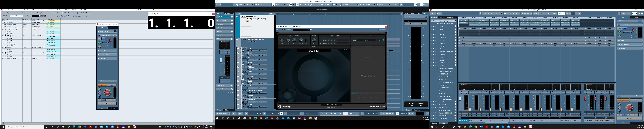Image resolution: width=644 pixels, height=129 pixels.
Task: Click the lock punch points icon
Action: pyautogui.click(x=282, y=114)
